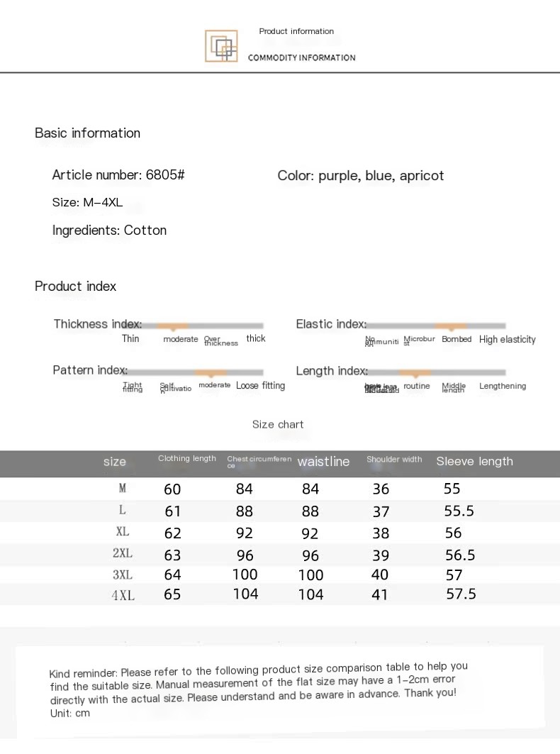Click the Color: purple, blue, apricot line

click(361, 175)
